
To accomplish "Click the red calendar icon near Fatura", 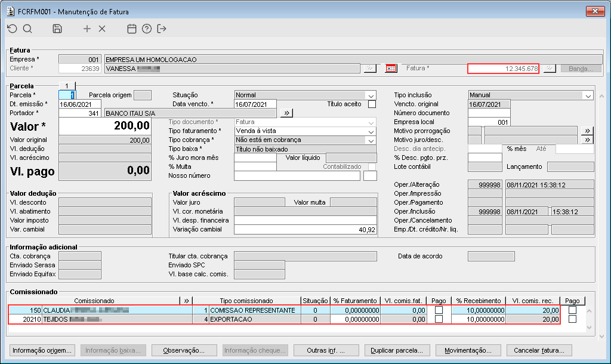I will coord(391,69).
